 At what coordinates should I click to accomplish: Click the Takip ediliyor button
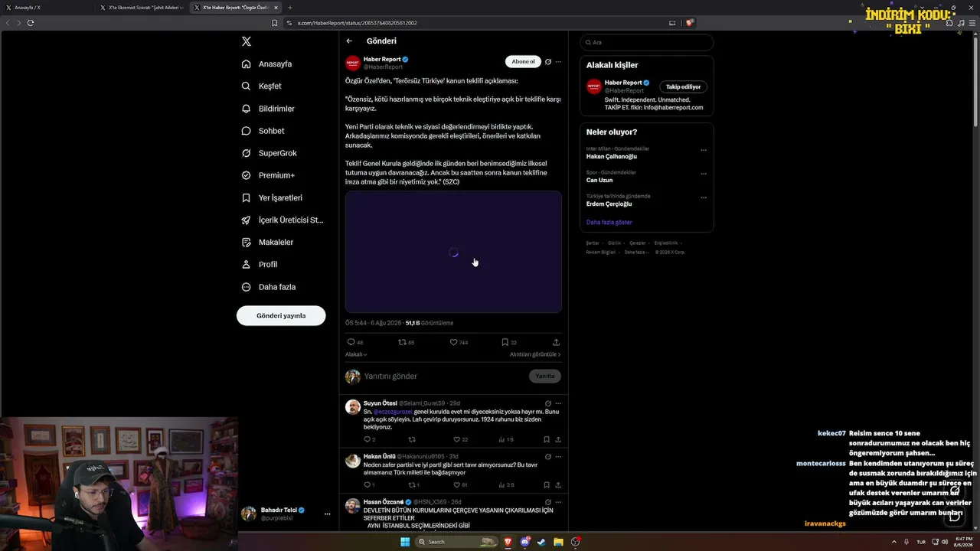[x=683, y=86]
